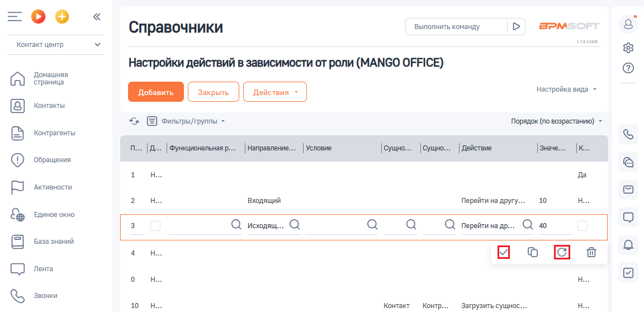Viewport: 644px width, 312px height.
Task: Open the Действия dropdown button
Action: click(275, 92)
